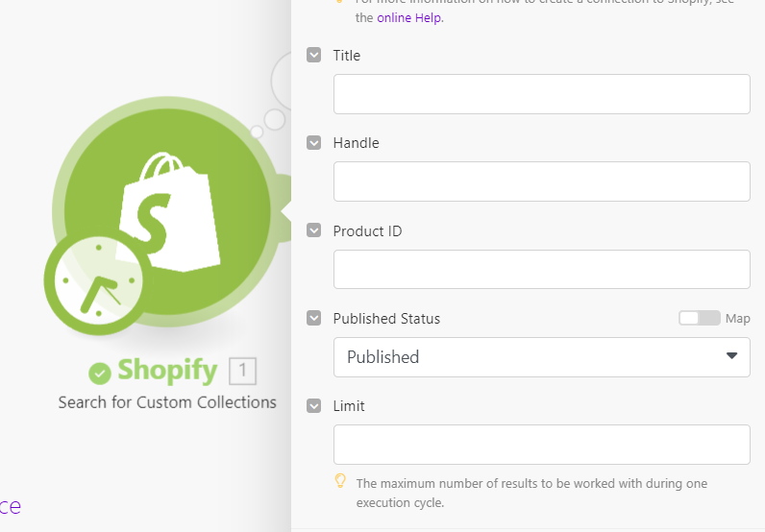Click the lightbulb hint icon under Limit

click(339, 481)
